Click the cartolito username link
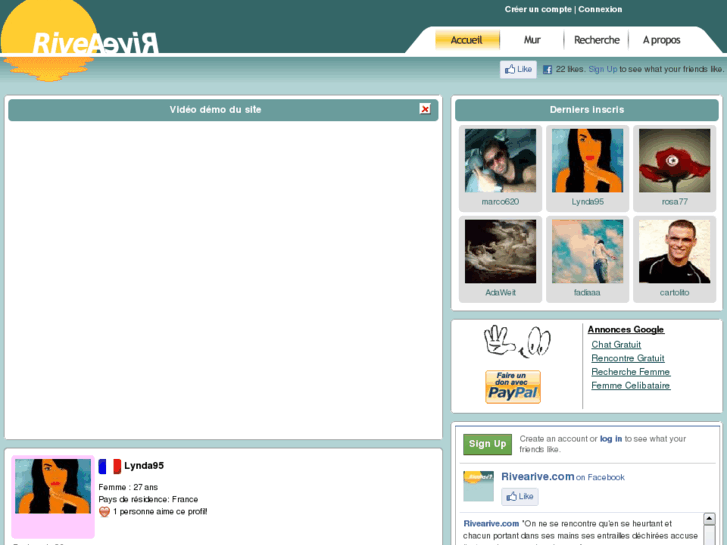 [x=675, y=293]
